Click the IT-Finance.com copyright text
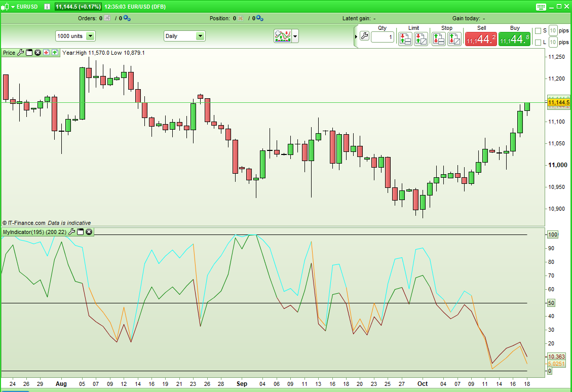The width and height of the screenshot is (572, 392). [24, 223]
